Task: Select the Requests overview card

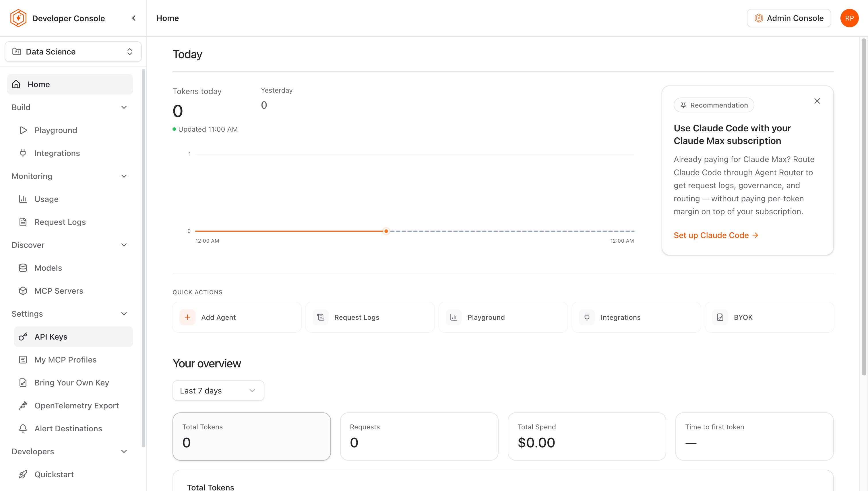Action: coord(419,437)
